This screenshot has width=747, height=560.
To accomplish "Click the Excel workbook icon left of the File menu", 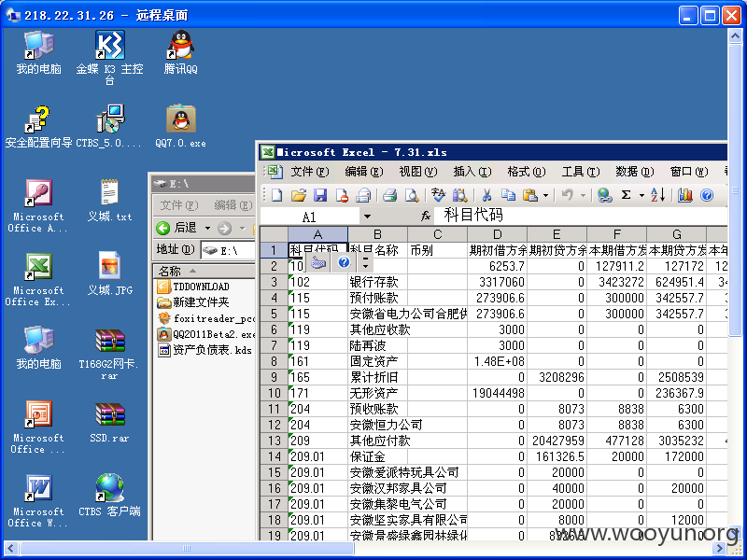I will (x=275, y=172).
